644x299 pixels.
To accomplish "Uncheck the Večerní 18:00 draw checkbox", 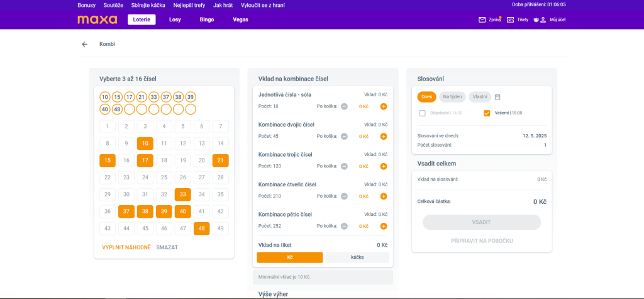I will (x=487, y=113).
